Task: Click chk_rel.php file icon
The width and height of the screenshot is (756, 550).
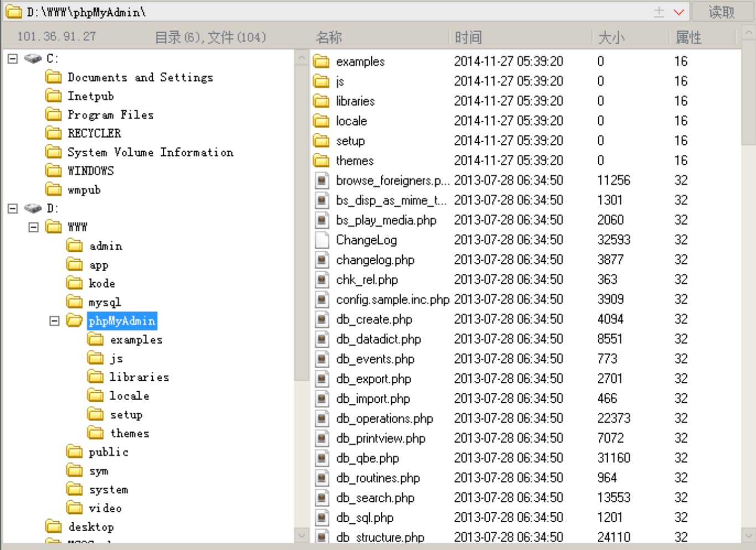Action: 322,279
